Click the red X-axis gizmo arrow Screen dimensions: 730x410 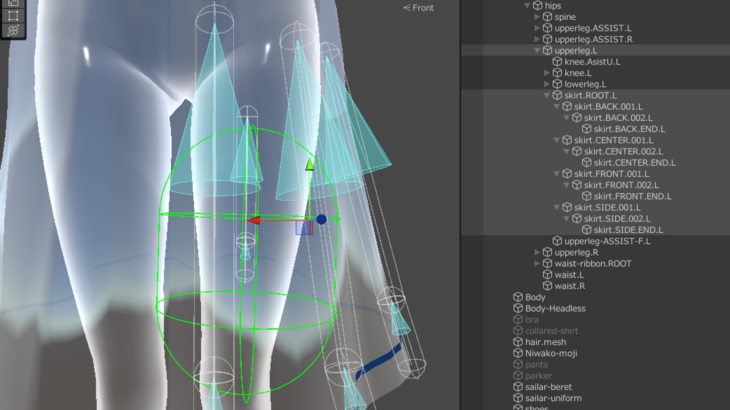(255, 220)
